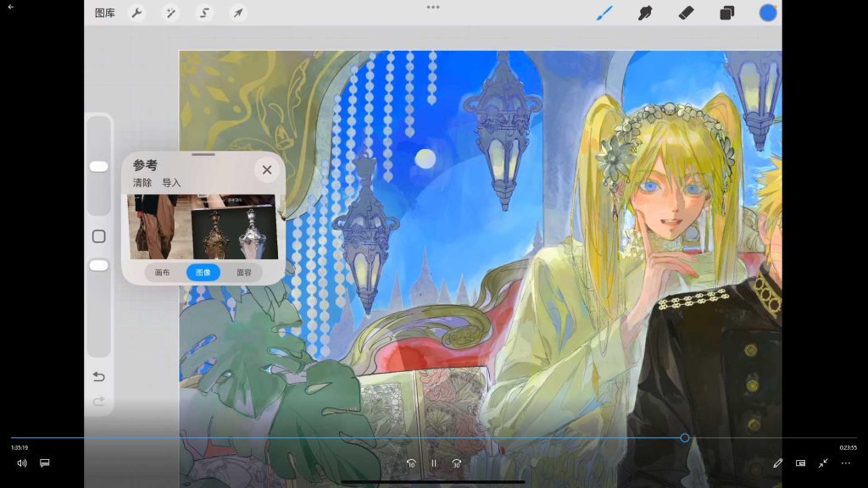
Task: Open the Layers panel
Action: 726,13
